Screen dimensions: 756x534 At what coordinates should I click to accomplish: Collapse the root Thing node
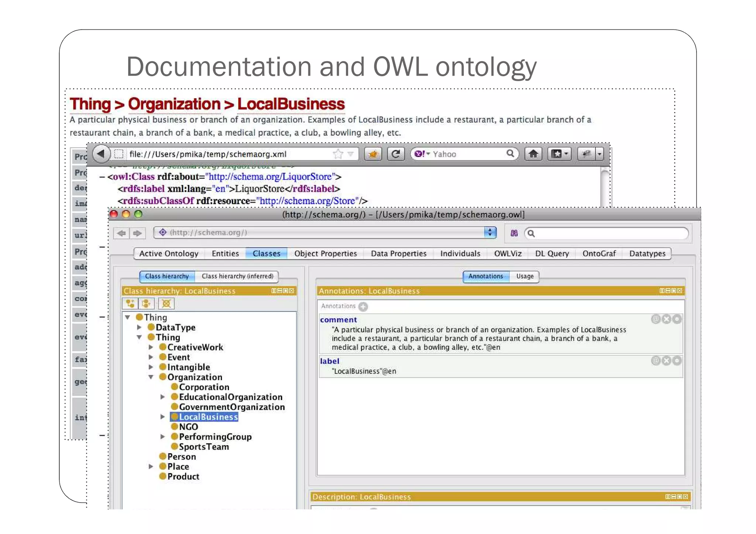click(x=128, y=317)
